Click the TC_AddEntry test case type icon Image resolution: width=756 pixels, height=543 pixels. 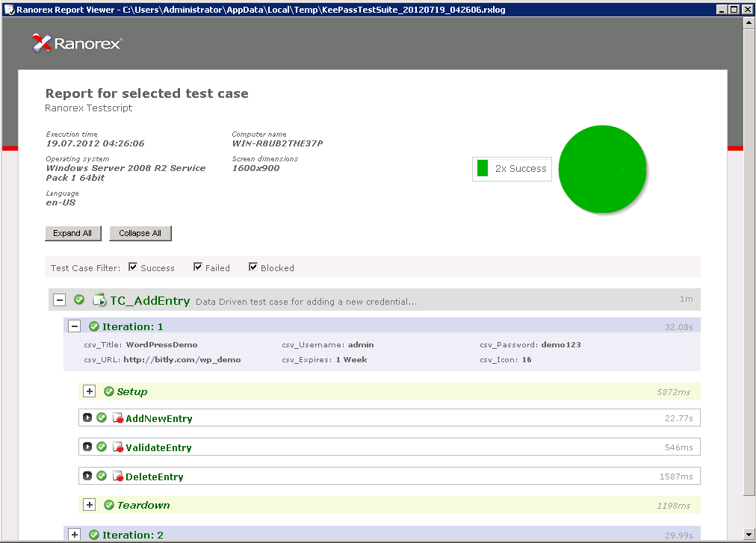pos(99,300)
